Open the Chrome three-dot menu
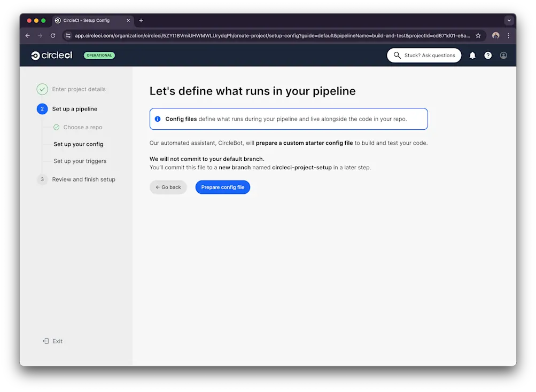Image resolution: width=536 pixels, height=392 pixels. 508,36
